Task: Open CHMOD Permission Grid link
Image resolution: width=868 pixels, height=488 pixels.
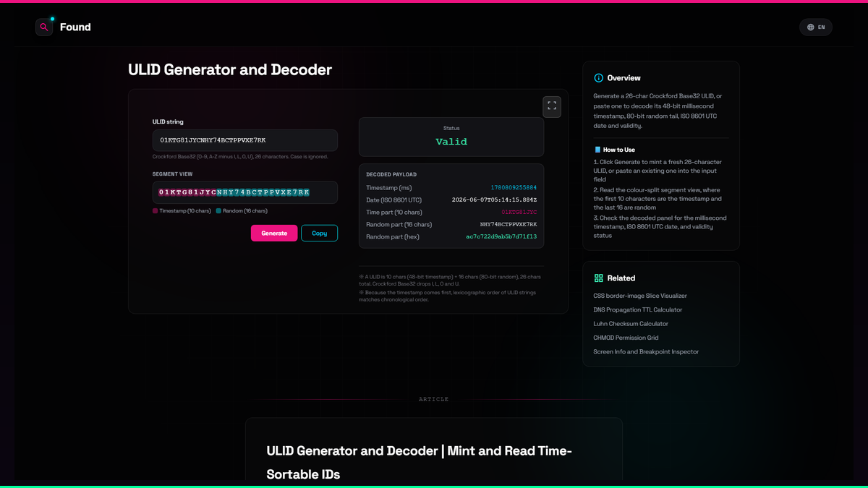Action: (626, 338)
